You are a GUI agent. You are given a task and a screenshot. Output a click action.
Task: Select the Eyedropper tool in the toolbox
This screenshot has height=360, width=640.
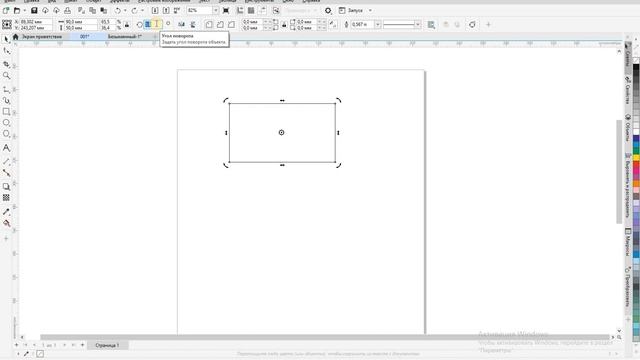click(x=6, y=212)
